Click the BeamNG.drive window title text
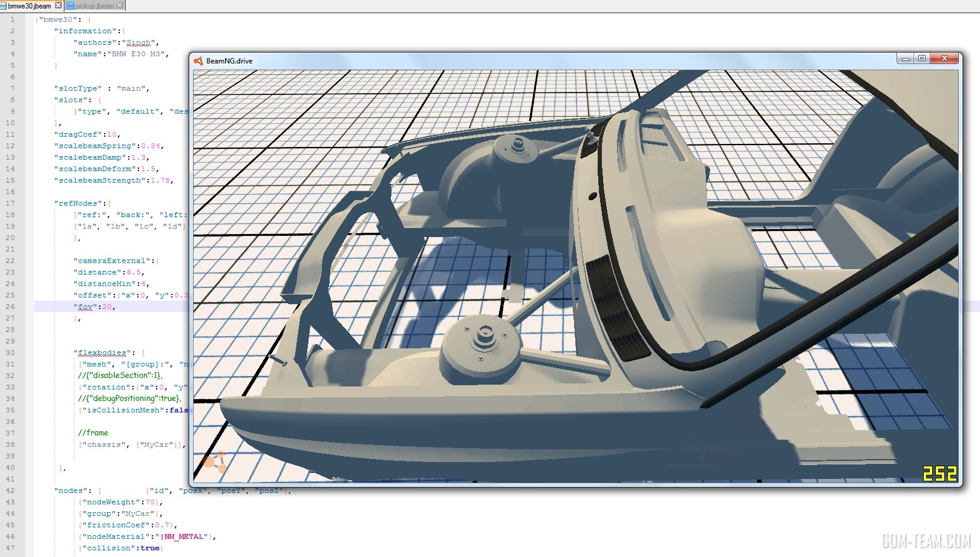 (x=229, y=61)
